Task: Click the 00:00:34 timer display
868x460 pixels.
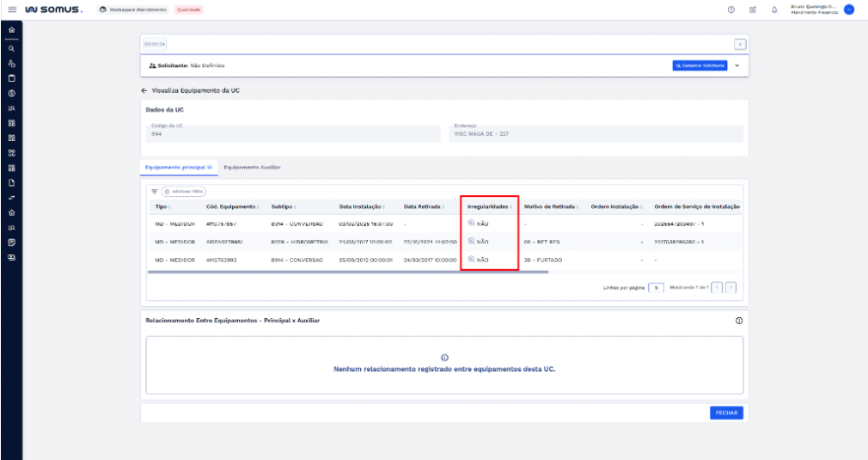Action: (x=155, y=45)
